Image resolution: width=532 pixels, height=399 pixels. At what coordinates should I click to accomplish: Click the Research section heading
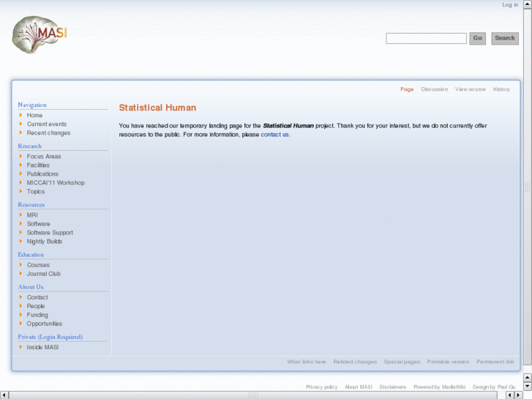[x=30, y=146]
